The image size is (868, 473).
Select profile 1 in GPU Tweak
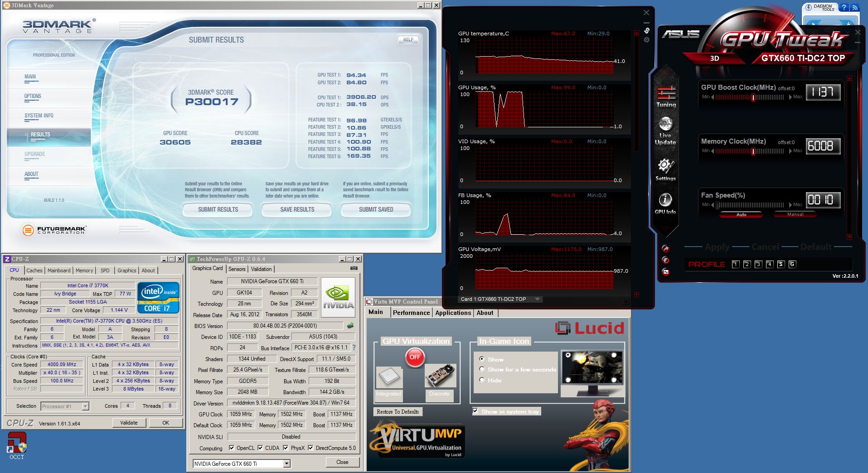click(736, 264)
